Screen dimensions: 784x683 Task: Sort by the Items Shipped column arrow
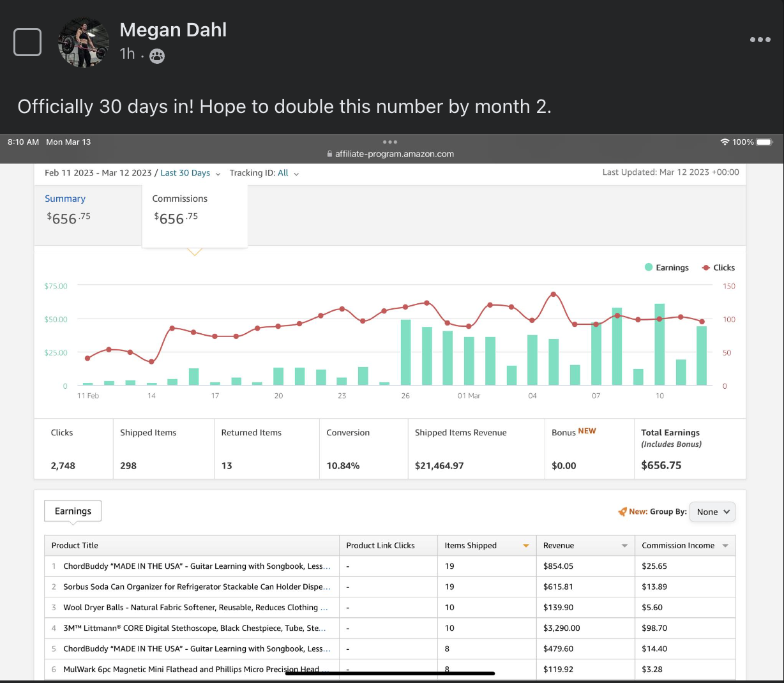[x=526, y=546]
